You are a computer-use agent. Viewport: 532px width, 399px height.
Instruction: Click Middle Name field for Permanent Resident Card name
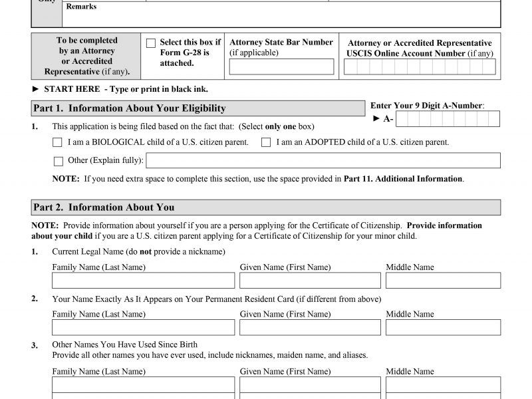pyautogui.click(x=443, y=327)
